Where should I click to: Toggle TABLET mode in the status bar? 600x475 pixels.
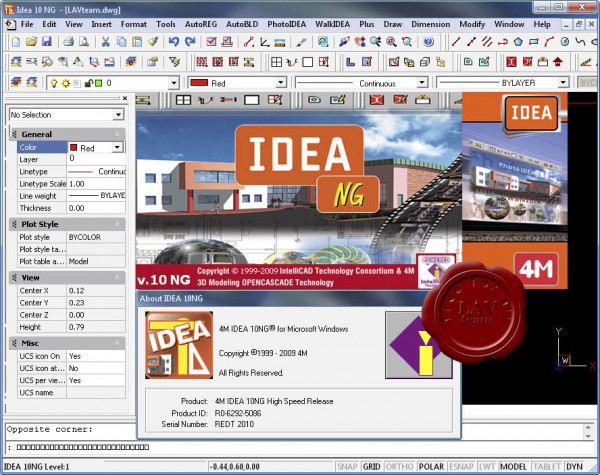point(547,467)
